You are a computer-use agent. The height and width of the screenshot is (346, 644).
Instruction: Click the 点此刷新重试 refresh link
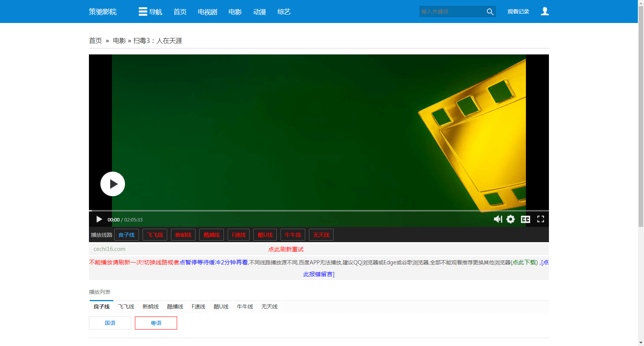point(286,249)
